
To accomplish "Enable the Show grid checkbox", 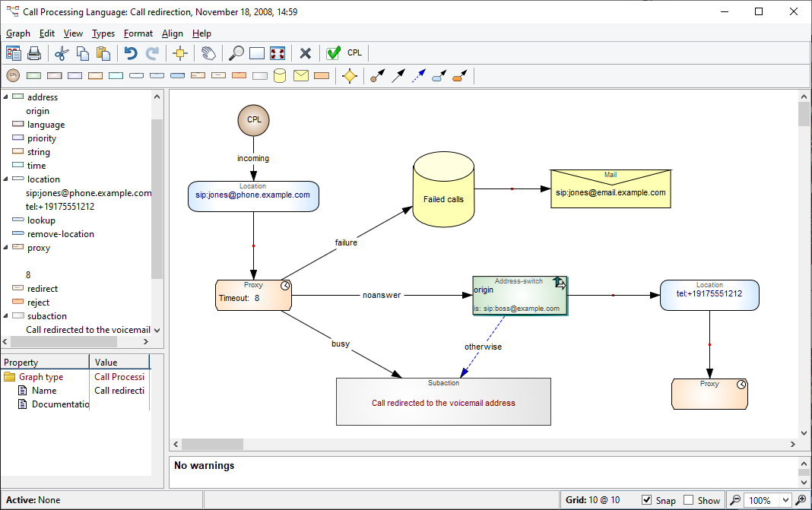I will tap(689, 500).
